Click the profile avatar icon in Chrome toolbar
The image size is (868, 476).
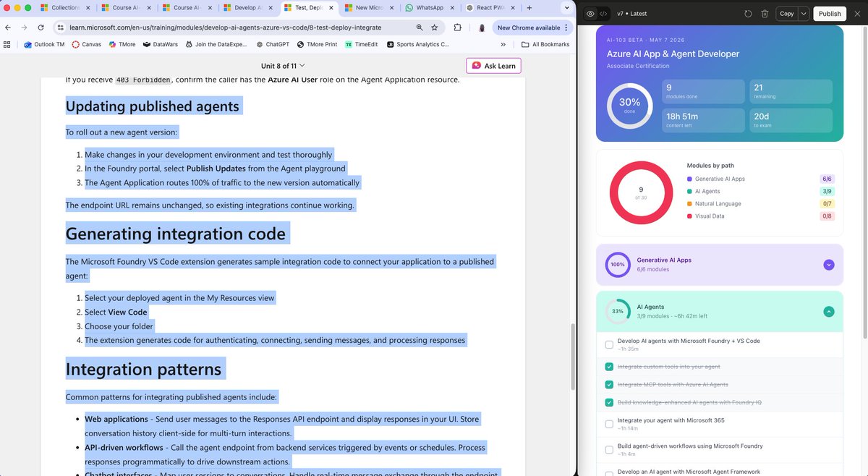coord(482,27)
